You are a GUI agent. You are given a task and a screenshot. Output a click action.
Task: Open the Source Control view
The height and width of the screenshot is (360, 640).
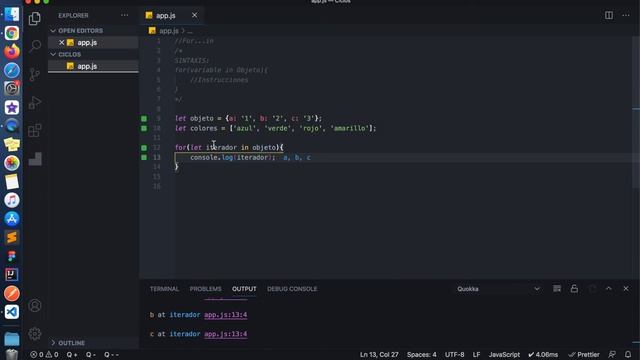tap(35, 74)
